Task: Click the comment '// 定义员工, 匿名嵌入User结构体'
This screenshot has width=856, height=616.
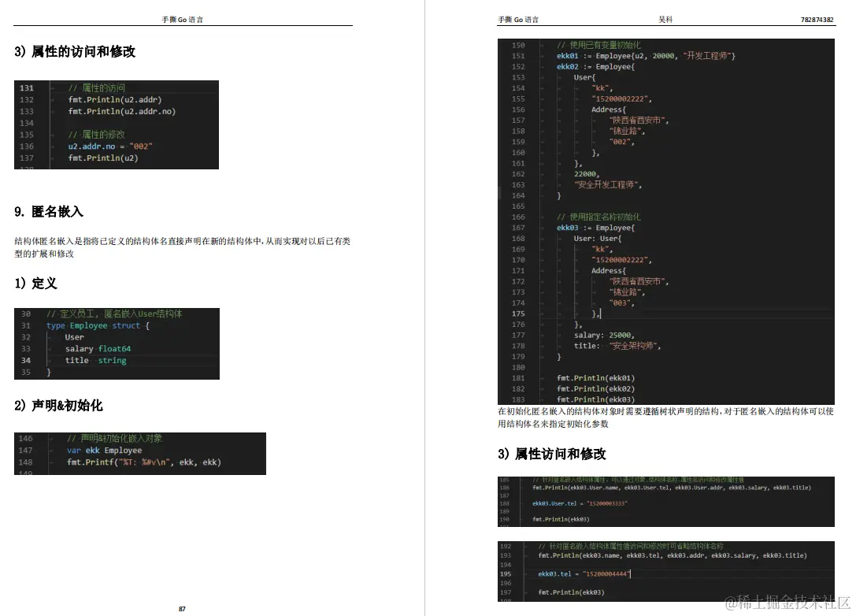Action: [114, 314]
